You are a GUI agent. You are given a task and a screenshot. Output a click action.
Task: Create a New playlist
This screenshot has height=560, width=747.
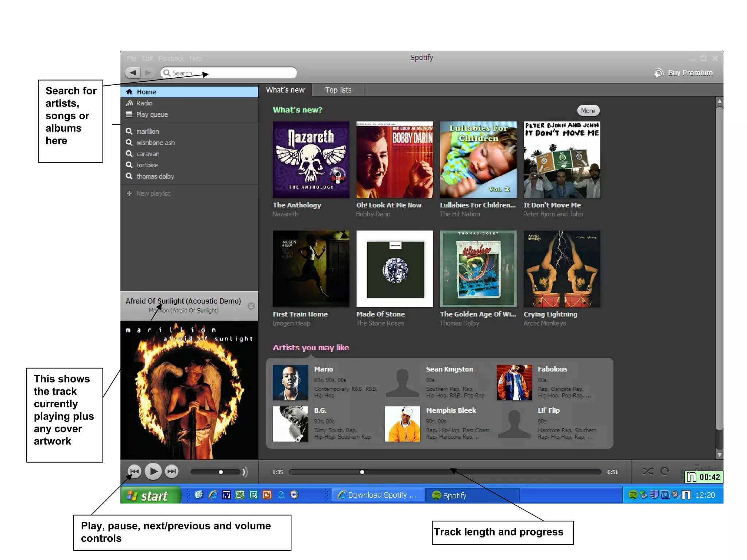pyautogui.click(x=189, y=194)
